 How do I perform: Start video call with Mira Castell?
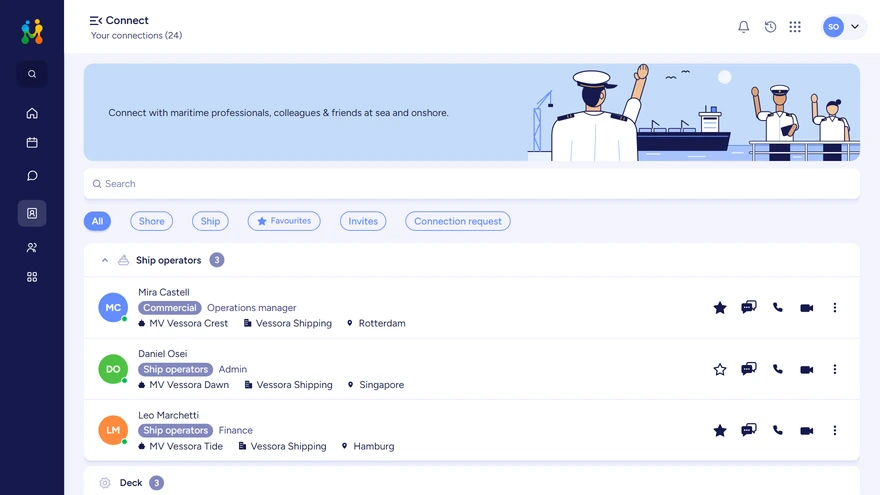(x=806, y=308)
